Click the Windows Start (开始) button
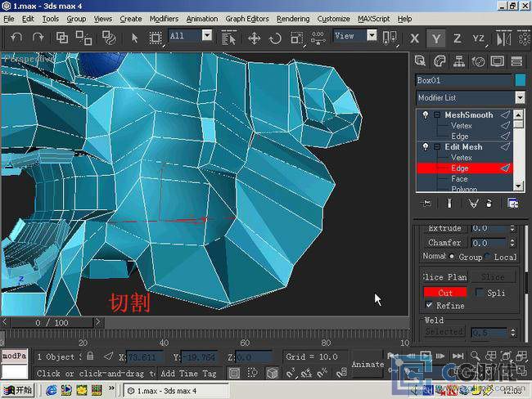The width and height of the screenshot is (532, 399). [x=18, y=391]
